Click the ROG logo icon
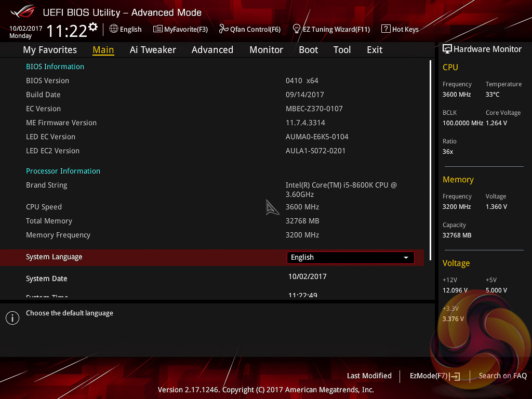 point(23,11)
